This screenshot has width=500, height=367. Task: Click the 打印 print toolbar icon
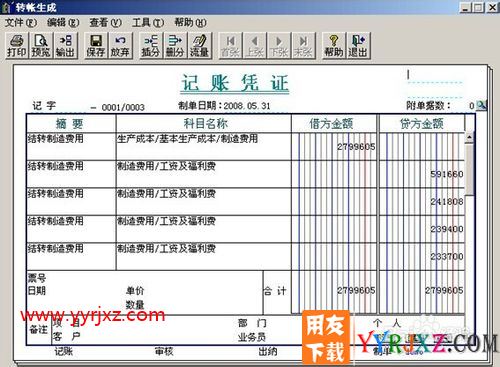tap(17, 46)
